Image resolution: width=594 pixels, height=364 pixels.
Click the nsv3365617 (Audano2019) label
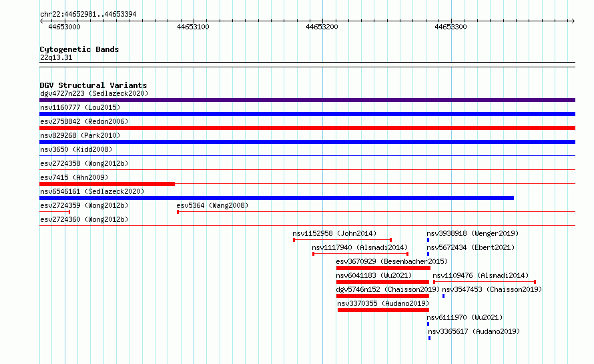tap(474, 331)
